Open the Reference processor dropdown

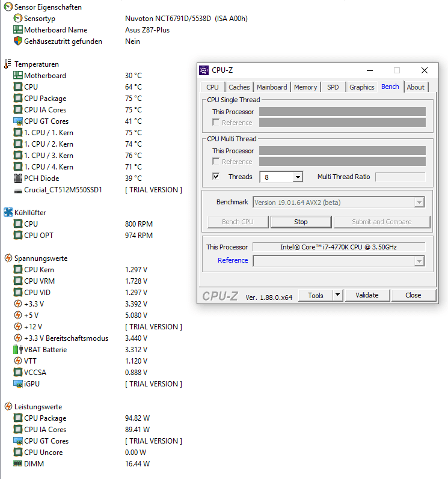click(x=419, y=261)
